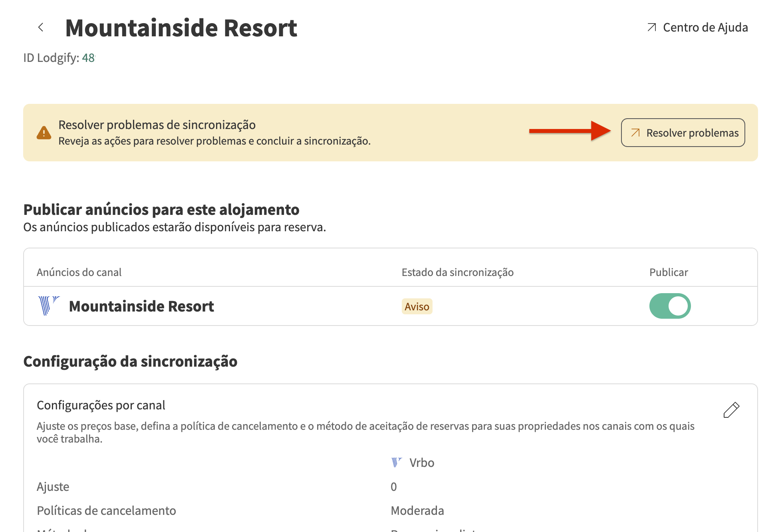Click the Resolver problemas de sincronização banner title
Screen dimensions: 782x532
157,125
